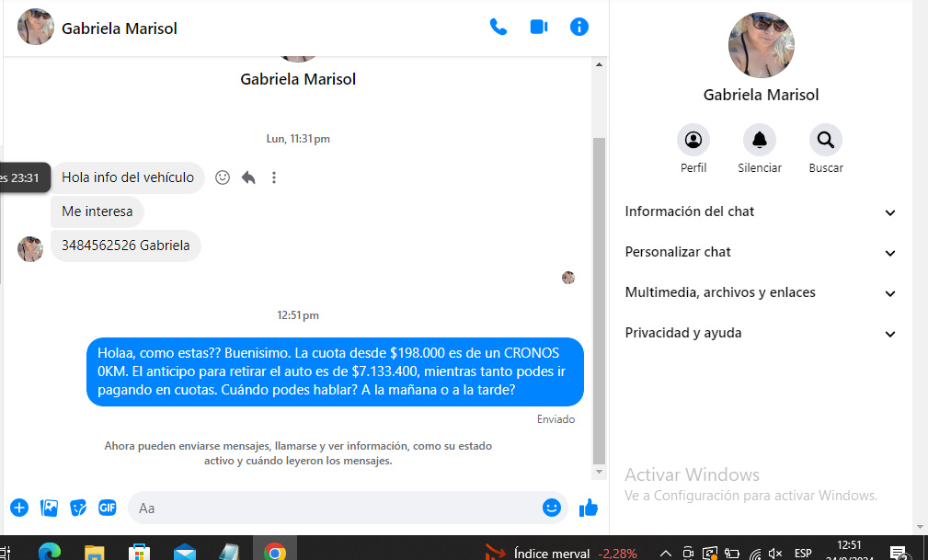Show hidden system tray icons
928x560 pixels.
point(666,554)
